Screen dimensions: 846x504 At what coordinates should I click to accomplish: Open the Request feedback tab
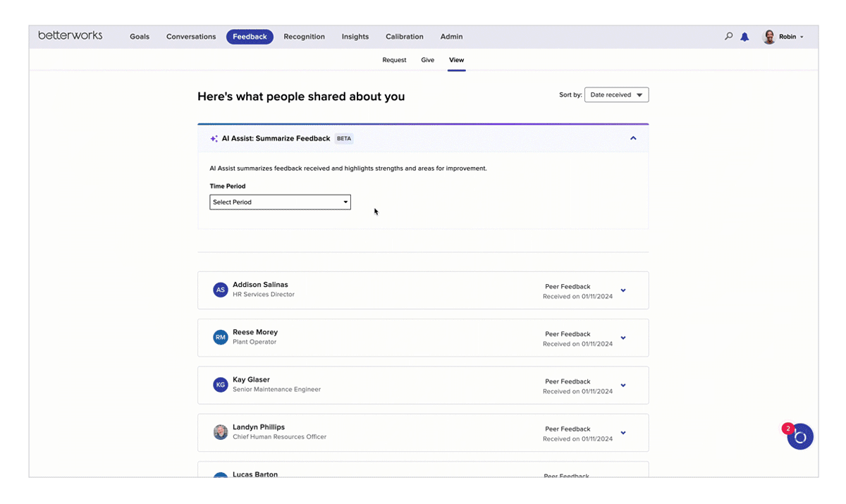394,60
